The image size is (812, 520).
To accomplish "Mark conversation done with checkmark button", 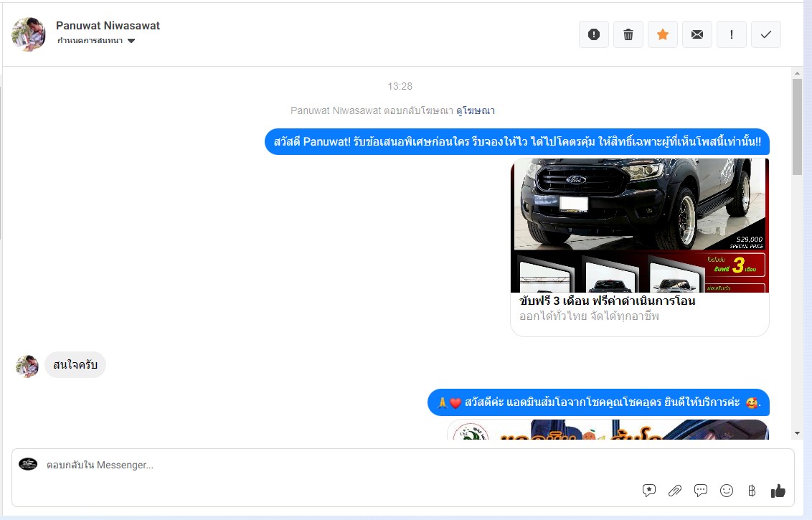I will [766, 34].
